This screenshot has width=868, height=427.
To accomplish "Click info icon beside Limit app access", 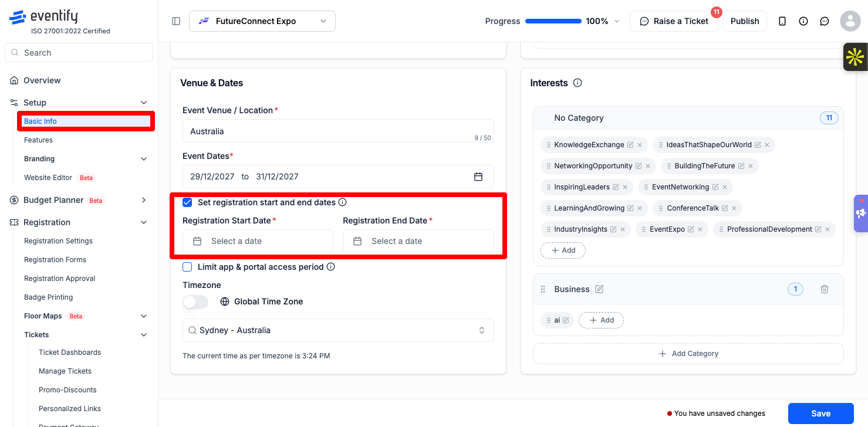I will 331,267.
